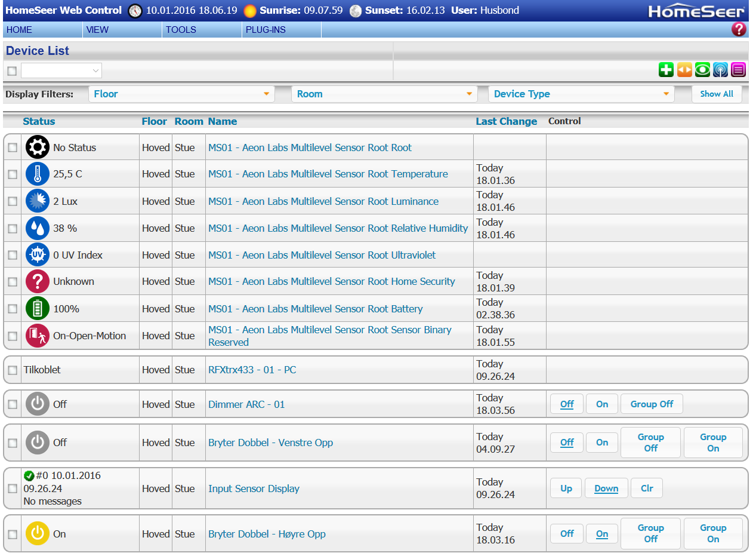Sort by the Room column header
Image resolution: width=756 pixels, height=556 pixels.
[x=189, y=121]
